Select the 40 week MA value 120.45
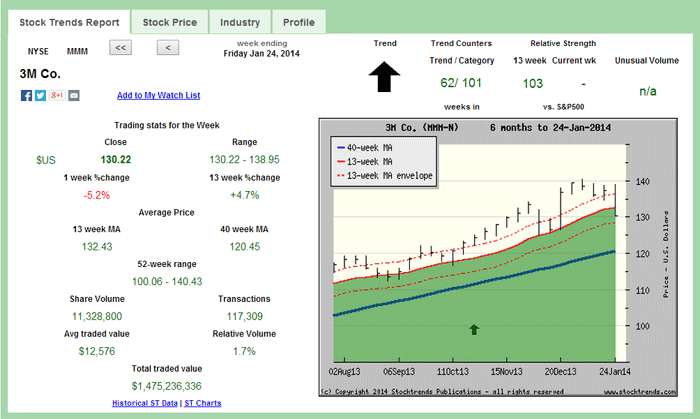 pyautogui.click(x=245, y=247)
